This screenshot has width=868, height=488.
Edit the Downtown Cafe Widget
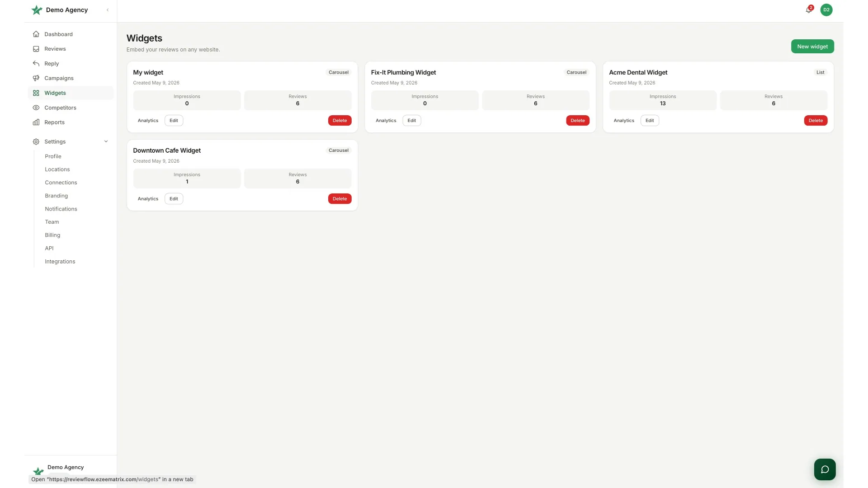point(174,199)
